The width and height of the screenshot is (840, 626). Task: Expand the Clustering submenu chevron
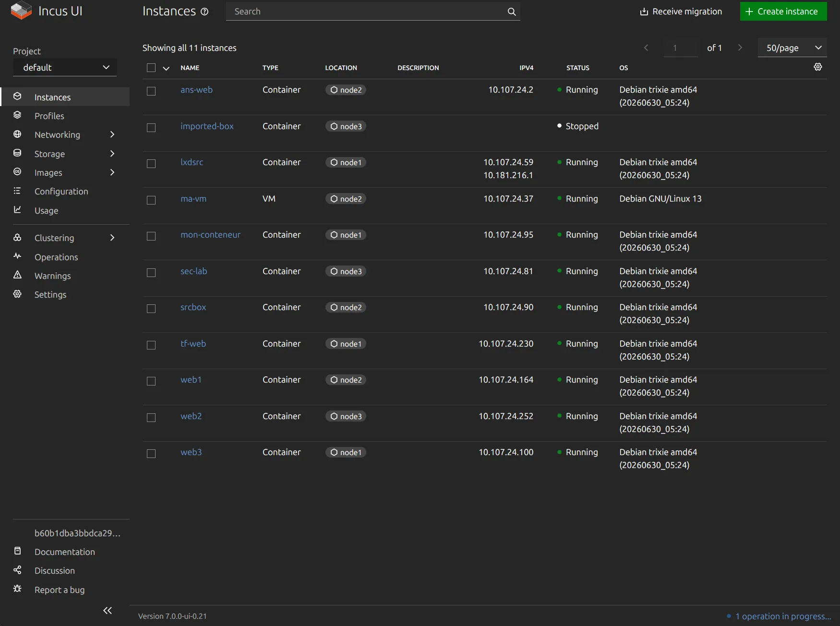(112, 238)
